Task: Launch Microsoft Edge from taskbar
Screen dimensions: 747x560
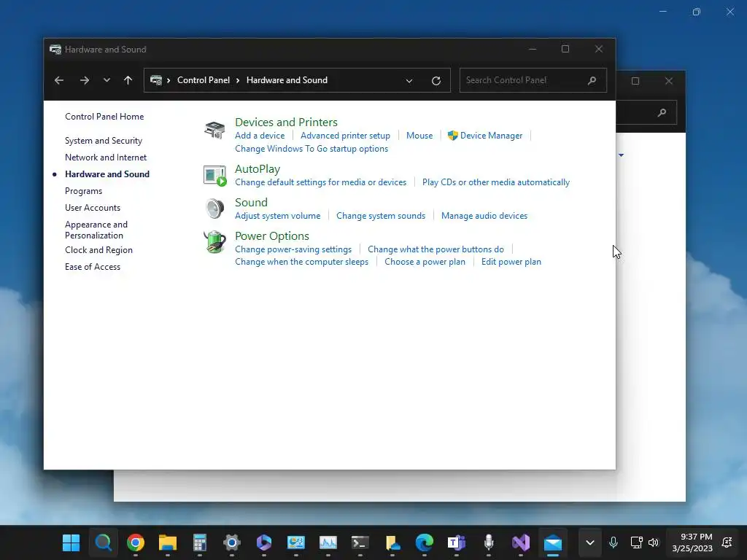Action: click(424, 542)
